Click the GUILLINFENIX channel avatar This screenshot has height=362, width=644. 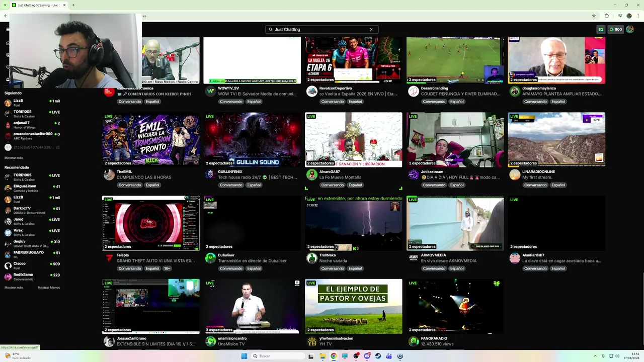click(210, 174)
